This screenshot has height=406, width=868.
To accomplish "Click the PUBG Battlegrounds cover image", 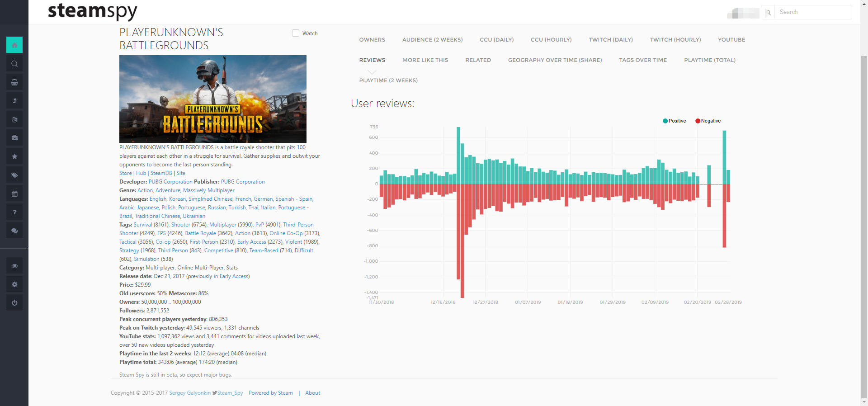I will (213, 99).
